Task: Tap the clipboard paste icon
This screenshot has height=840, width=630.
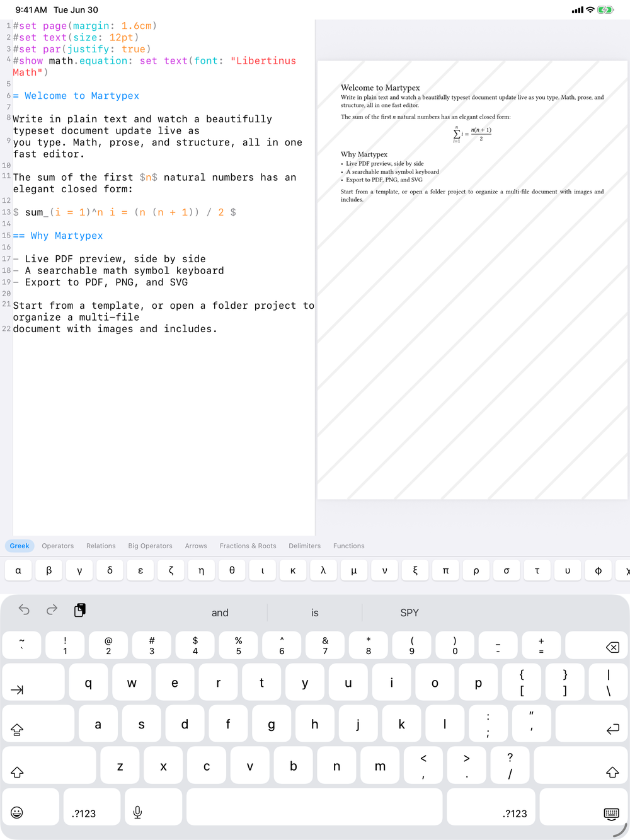Action: coord(80,609)
